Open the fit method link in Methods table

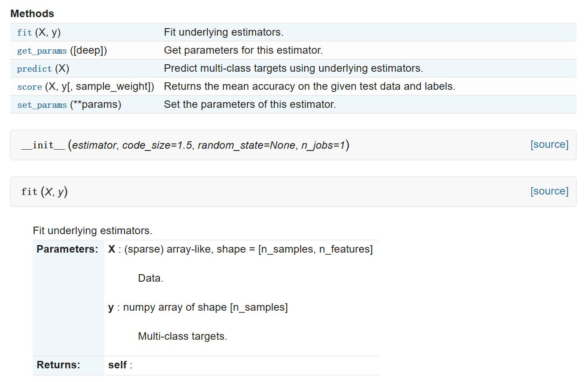tap(24, 33)
